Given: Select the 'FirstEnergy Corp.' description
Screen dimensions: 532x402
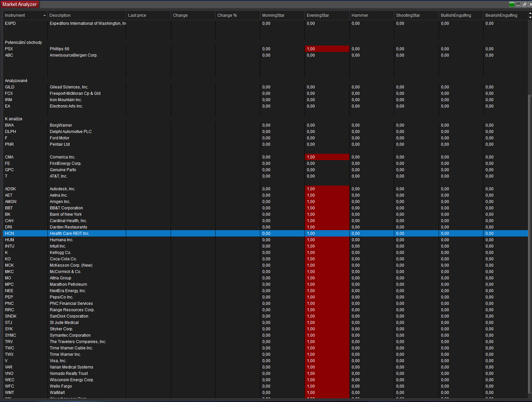Looking at the screenshot, I should click(x=66, y=163).
